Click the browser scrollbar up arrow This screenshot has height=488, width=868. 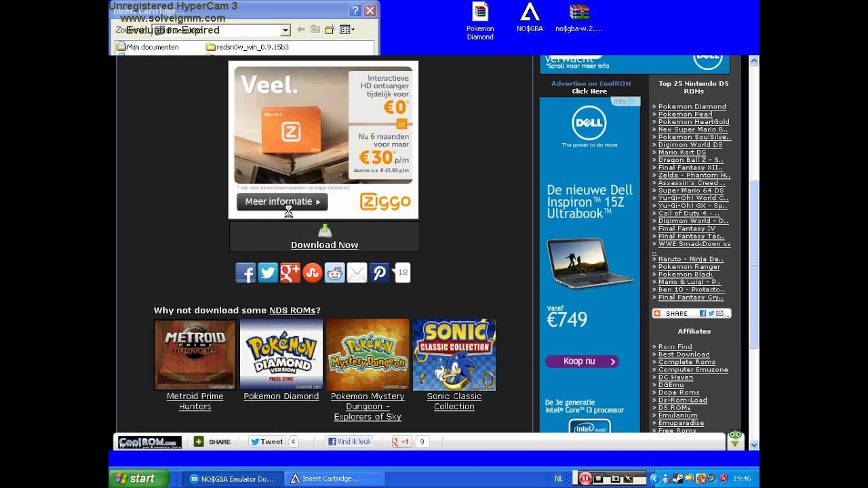coord(753,61)
